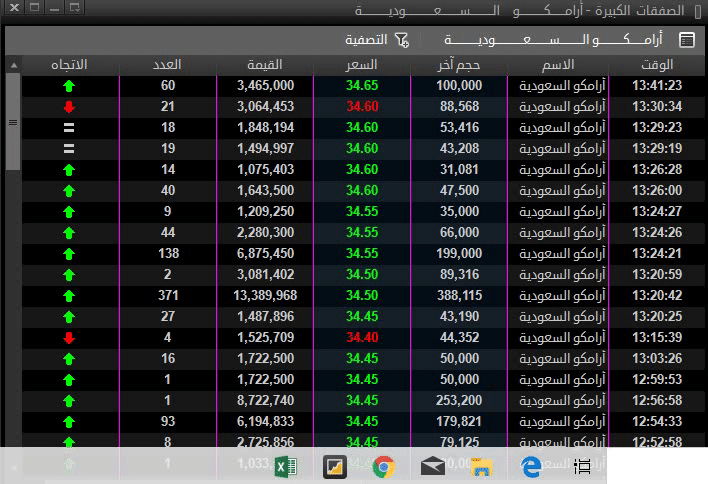This screenshot has height=484, width=708.
Task: Open the trading chart app in taskbar
Action: [335, 466]
